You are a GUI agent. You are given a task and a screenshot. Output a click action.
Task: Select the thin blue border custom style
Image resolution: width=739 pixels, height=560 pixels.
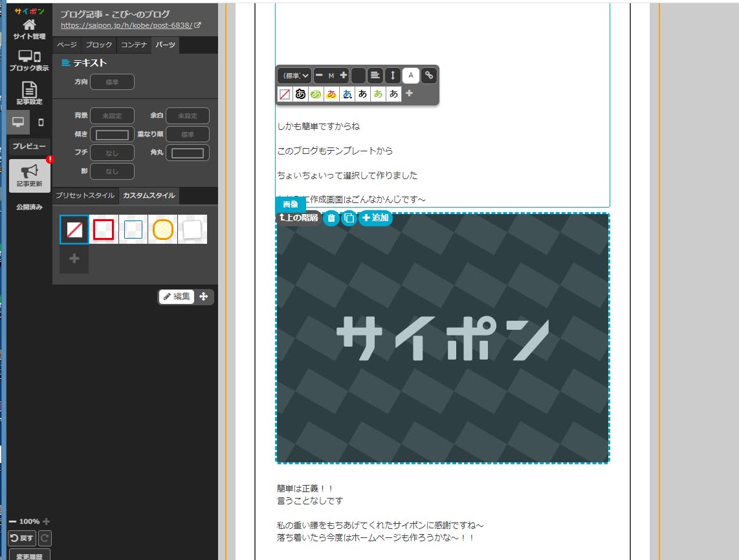133,230
